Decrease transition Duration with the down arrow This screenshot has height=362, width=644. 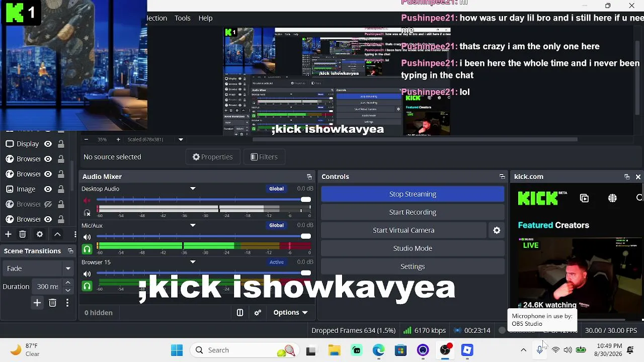(x=68, y=290)
